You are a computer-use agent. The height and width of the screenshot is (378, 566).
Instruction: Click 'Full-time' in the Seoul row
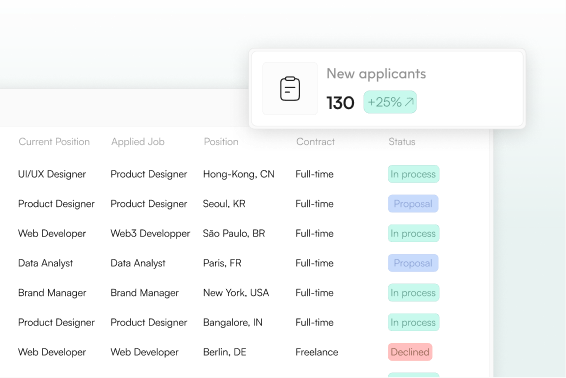point(314,204)
